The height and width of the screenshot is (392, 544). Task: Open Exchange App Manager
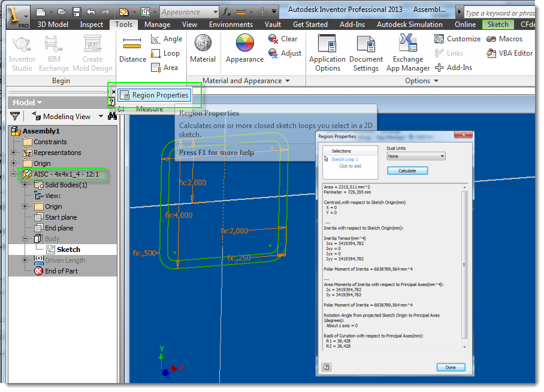(x=408, y=53)
